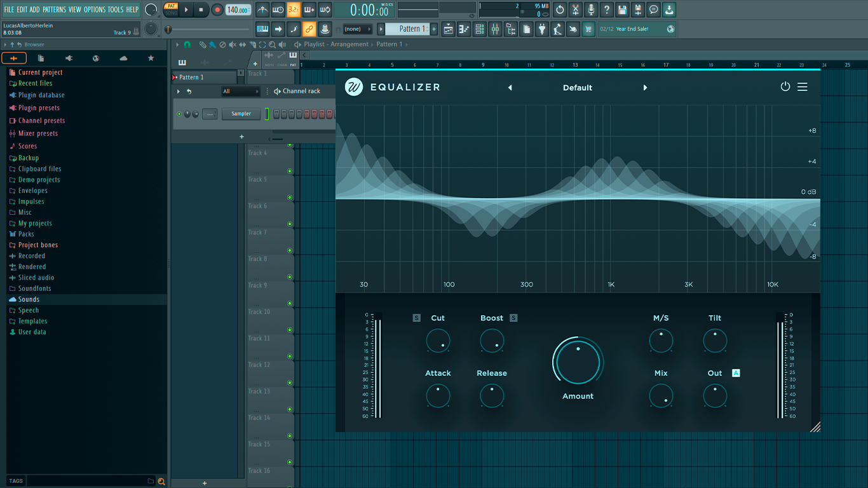
Task: Enable the wait for input before recording icon
Action: click(x=278, y=10)
